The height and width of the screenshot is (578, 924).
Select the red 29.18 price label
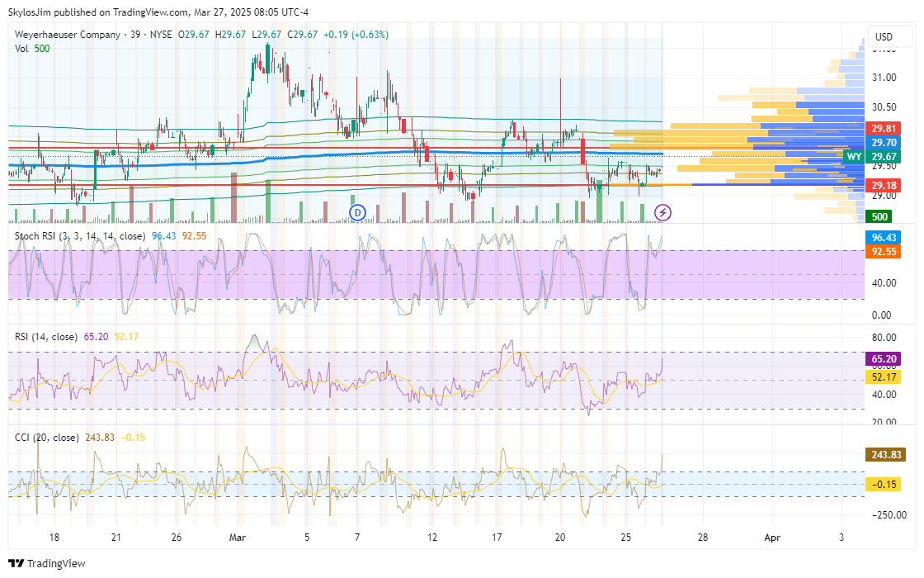coord(884,187)
